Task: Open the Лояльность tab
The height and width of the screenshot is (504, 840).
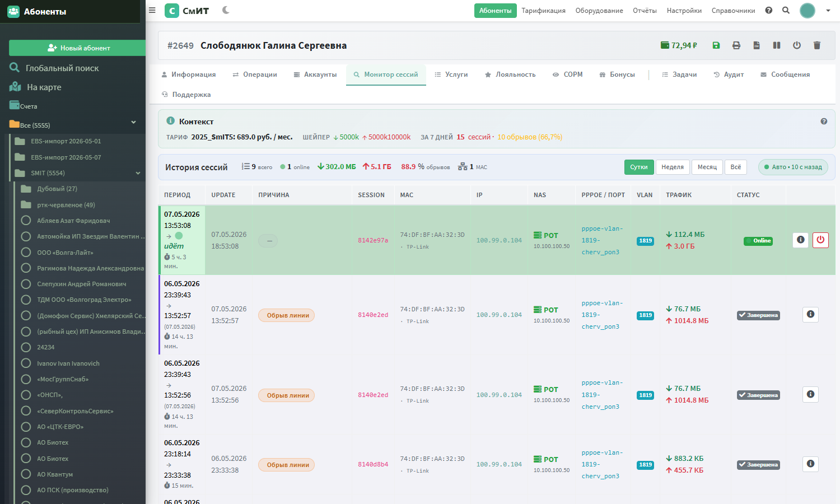Action: [510, 74]
